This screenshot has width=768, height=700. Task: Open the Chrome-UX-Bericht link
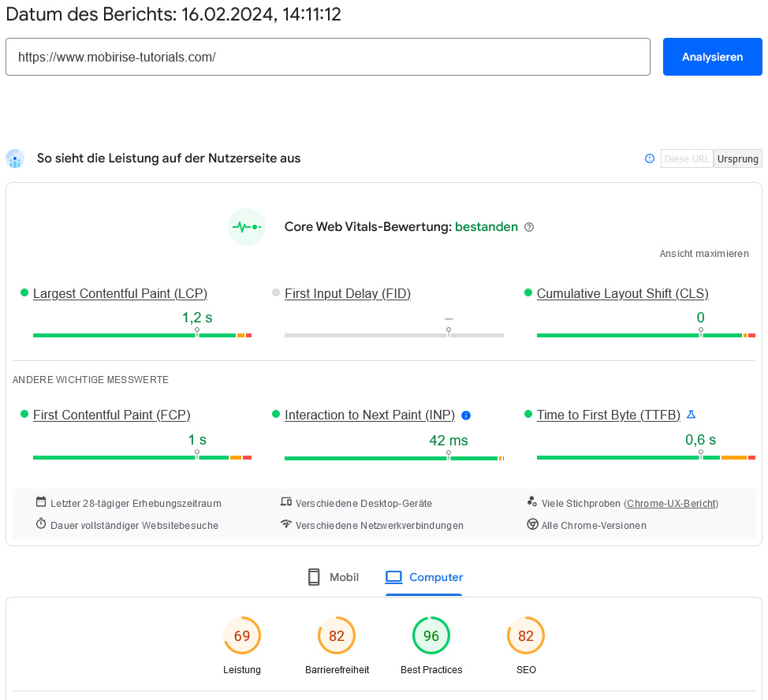pos(670,503)
